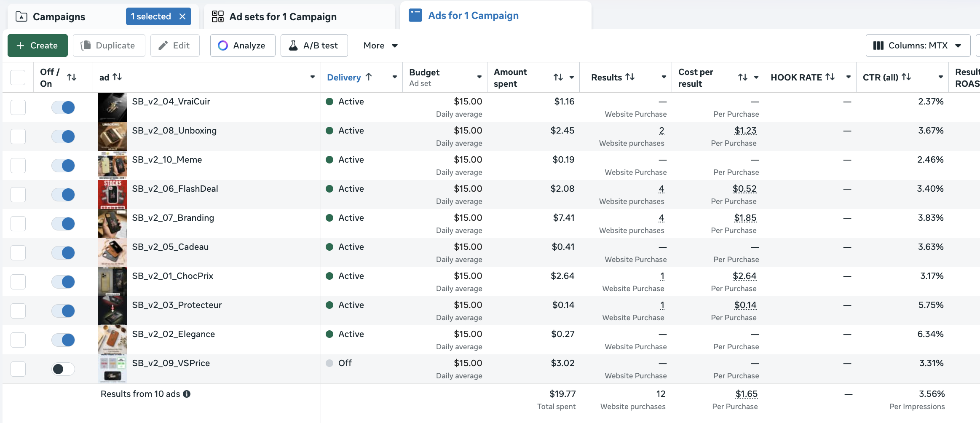Expand the Budget column options caret
Screen dimensions: 980x423
coord(479,77)
